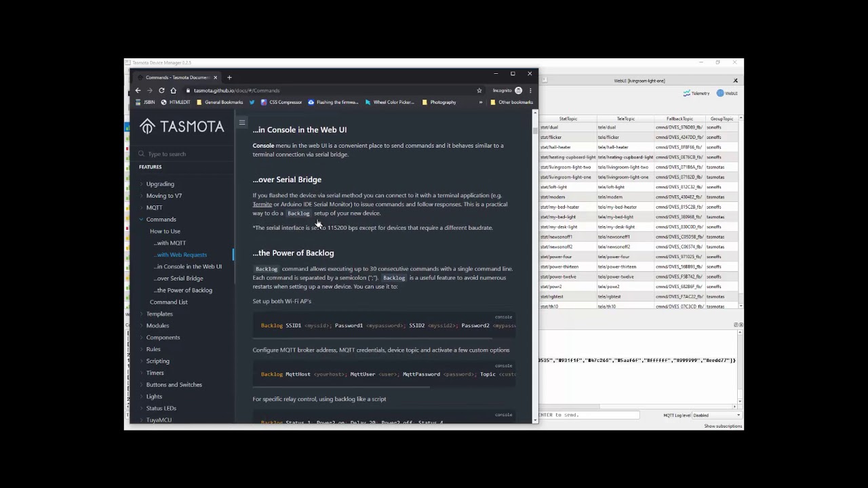Open the JSBIN bookmark
The image size is (868, 488).
pos(145,102)
